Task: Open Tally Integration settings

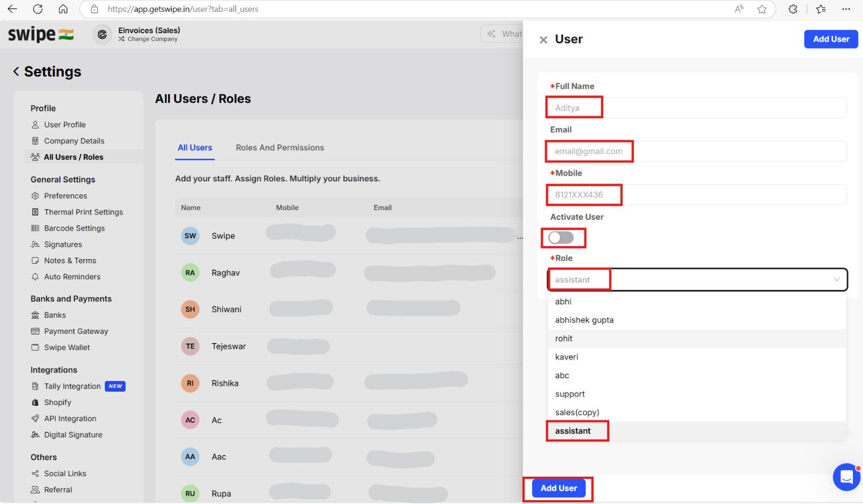Action: (x=72, y=386)
